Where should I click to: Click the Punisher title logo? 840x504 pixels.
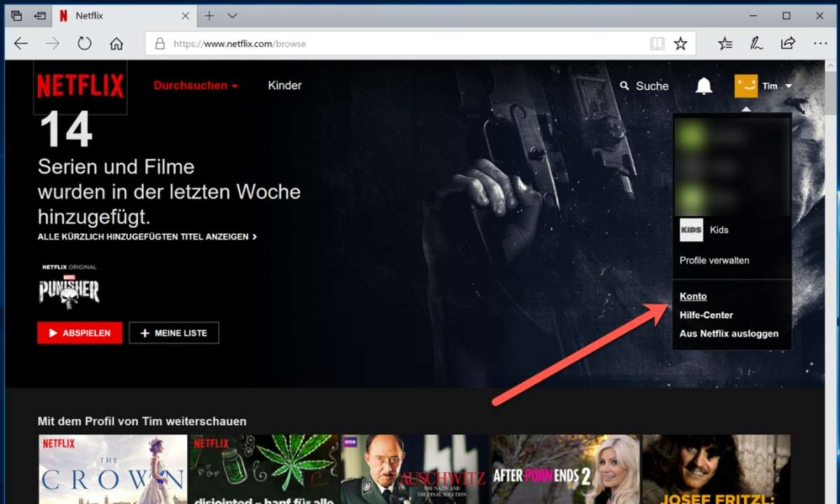coord(69,290)
